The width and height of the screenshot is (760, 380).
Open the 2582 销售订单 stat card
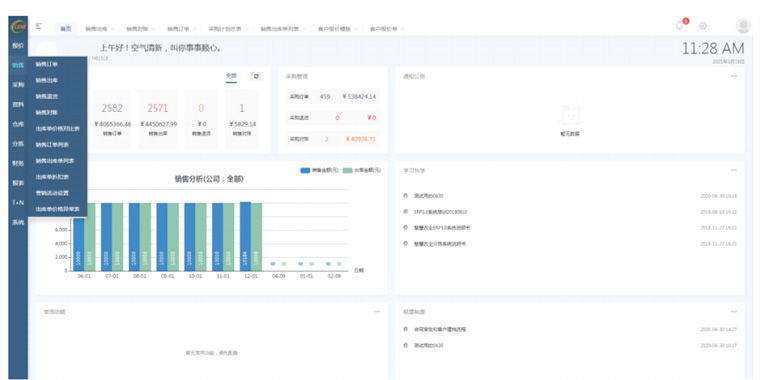(x=112, y=119)
